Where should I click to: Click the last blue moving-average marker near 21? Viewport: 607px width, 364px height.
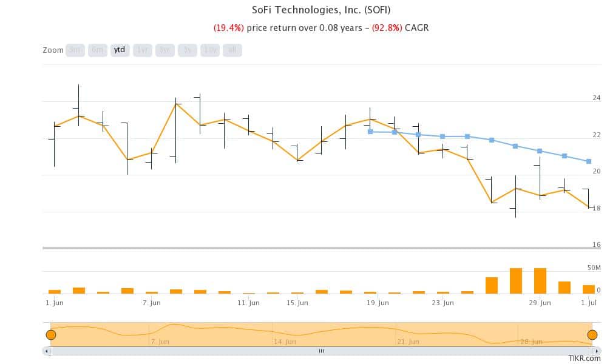(588, 161)
